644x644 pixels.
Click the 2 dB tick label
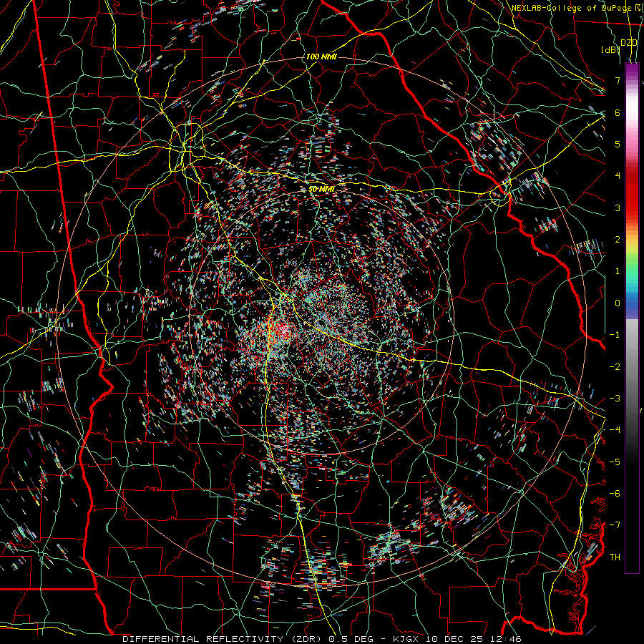tap(618, 240)
